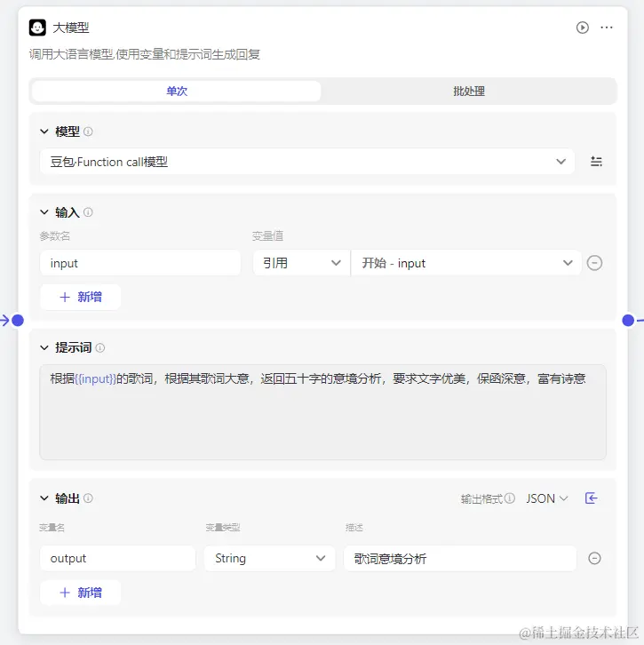This screenshot has height=645, width=644.
Task: Open the 豆包·Function call模型 dropdown
Action: point(307,162)
